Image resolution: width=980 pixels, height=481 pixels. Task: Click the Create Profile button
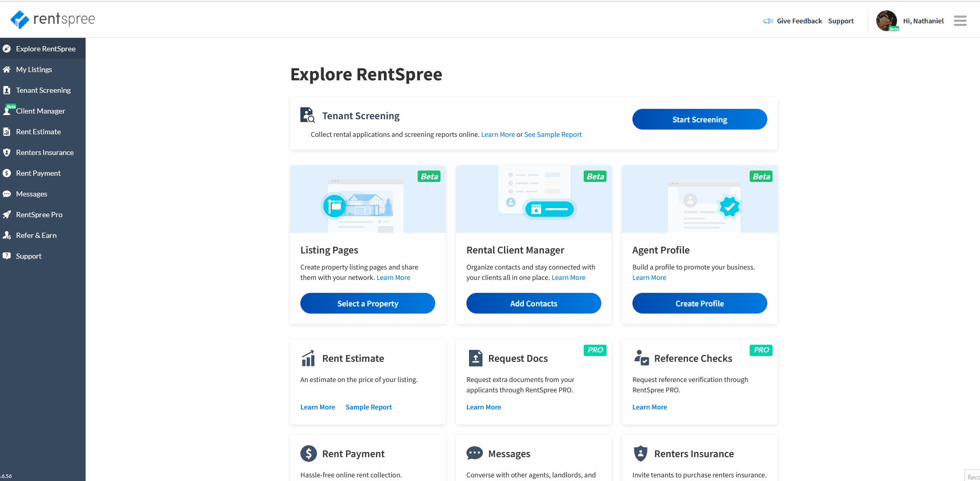point(700,303)
